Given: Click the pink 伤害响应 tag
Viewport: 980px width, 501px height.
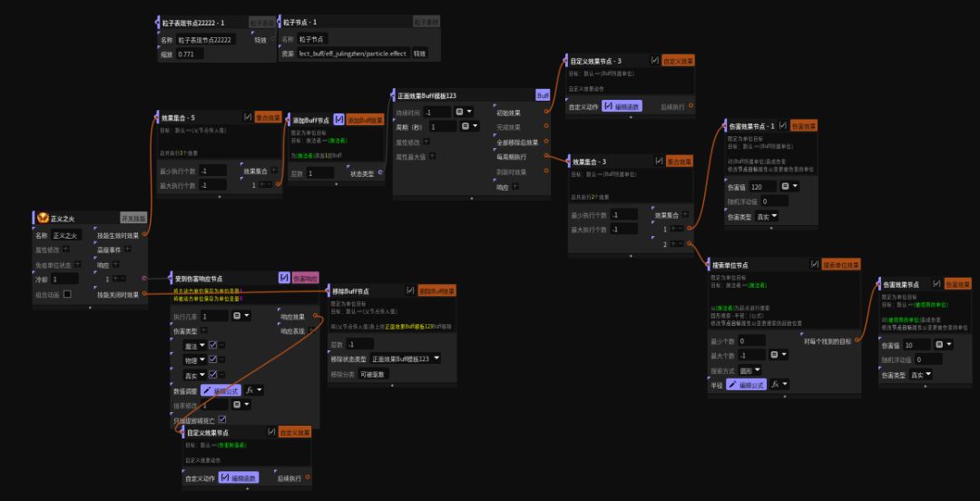Looking at the screenshot, I should pos(306,278).
